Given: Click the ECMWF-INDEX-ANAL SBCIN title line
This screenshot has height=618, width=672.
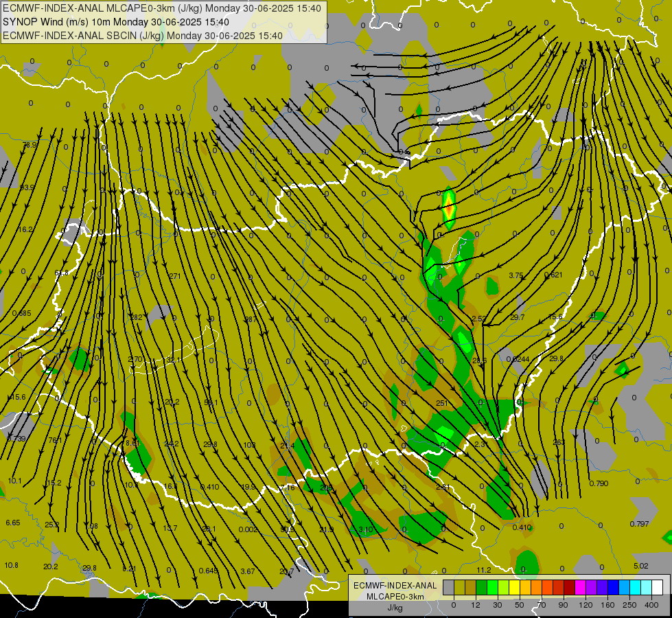Looking at the screenshot, I should click(x=143, y=36).
